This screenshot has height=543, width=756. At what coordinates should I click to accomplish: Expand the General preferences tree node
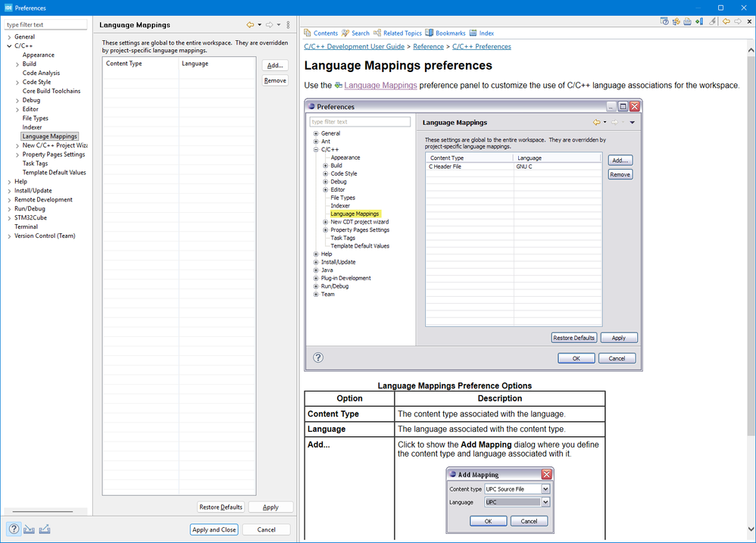pos(9,37)
